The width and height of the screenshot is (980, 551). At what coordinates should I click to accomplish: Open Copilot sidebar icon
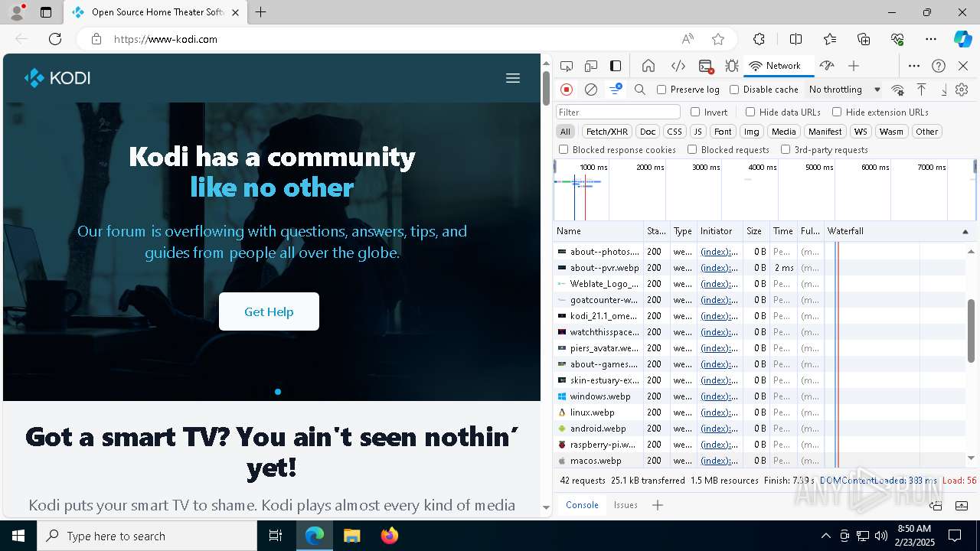tap(962, 39)
